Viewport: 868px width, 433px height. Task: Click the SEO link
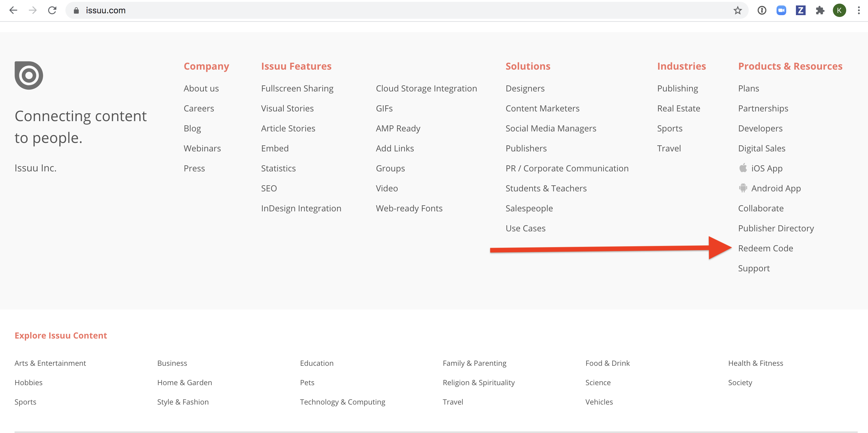tap(269, 188)
